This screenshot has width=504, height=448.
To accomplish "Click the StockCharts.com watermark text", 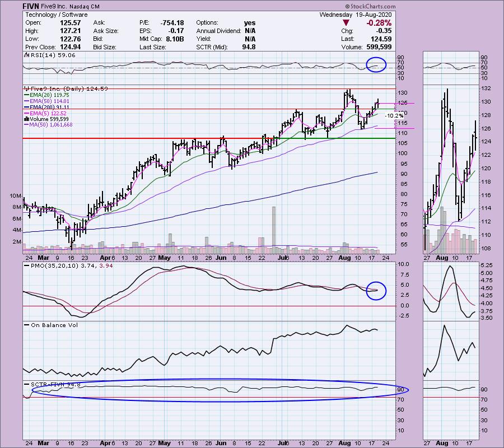I will [370, 6].
